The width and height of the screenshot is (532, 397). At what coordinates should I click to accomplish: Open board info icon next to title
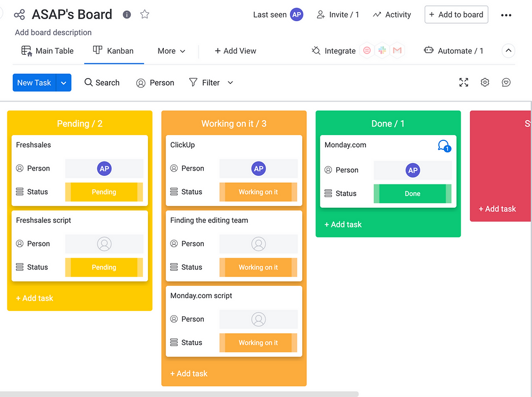click(x=127, y=14)
